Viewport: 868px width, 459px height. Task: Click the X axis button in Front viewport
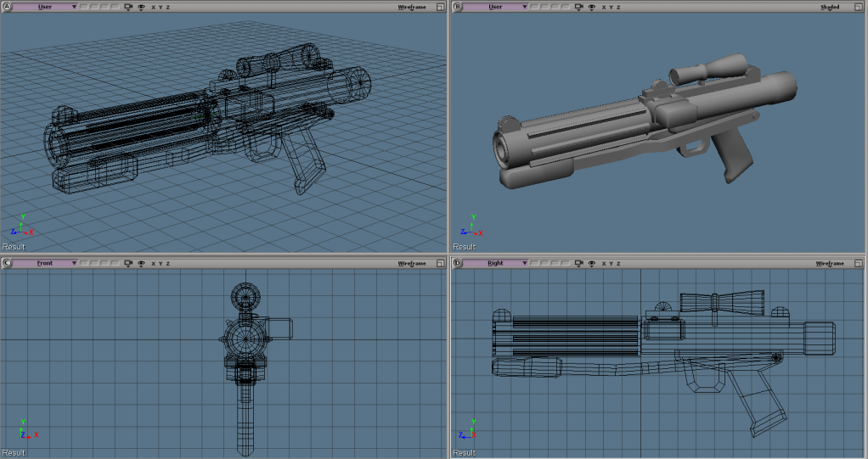(154, 263)
